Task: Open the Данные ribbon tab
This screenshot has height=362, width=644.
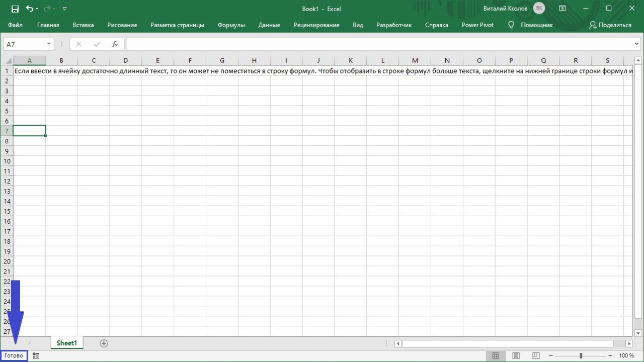Action: coord(269,25)
